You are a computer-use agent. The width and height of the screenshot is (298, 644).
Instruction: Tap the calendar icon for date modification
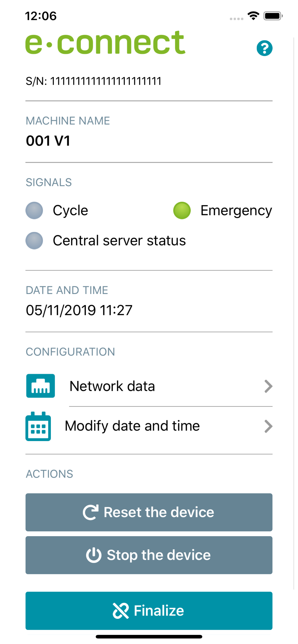point(38,426)
